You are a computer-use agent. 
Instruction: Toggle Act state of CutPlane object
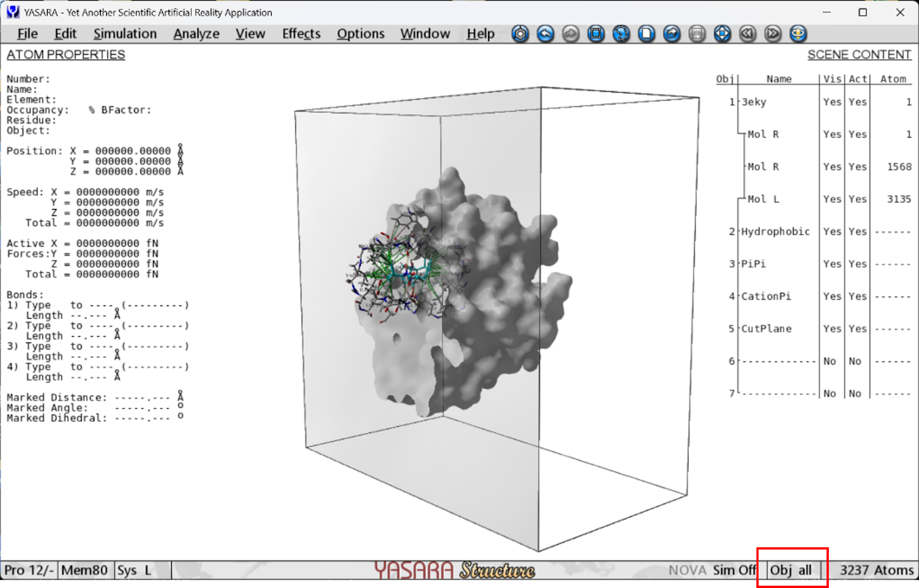pos(858,329)
